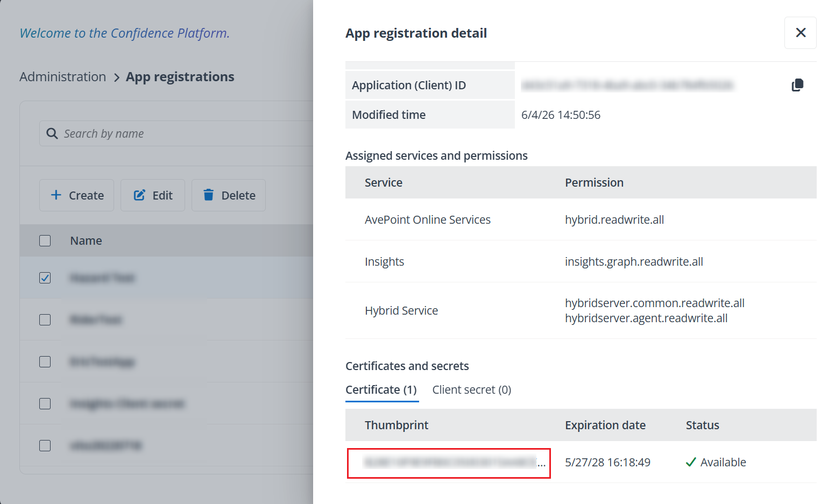Uncheck the checked first row checkbox
Viewport: 835px width, 504px height.
click(x=45, y=278)
